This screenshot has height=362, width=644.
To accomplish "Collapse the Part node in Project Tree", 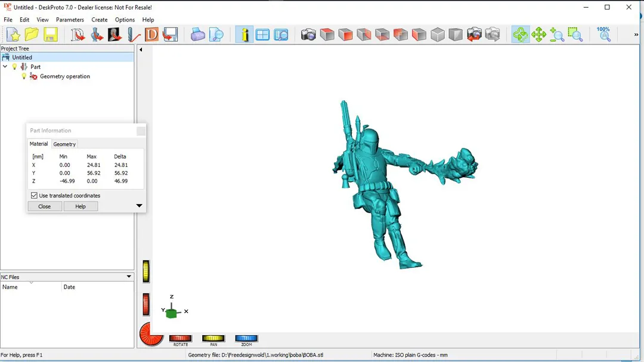I will pyautogui.click(x=5, y=67).
